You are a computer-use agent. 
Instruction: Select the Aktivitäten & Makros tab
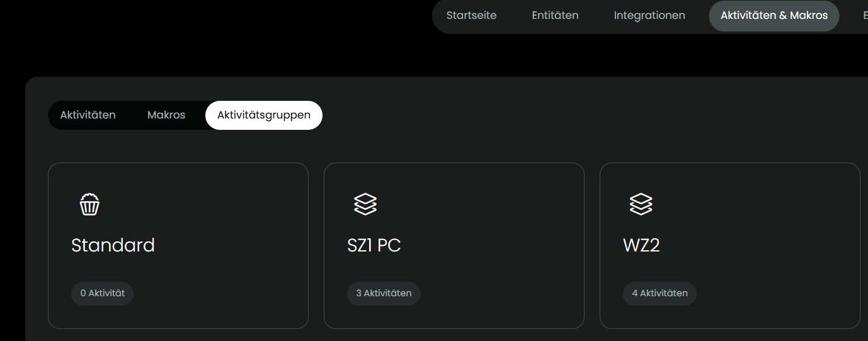coord(774,16)
